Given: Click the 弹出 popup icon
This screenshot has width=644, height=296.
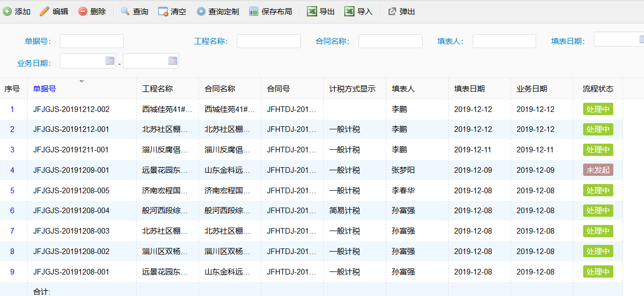Looking at the screenshot, I should pos(392,11).
